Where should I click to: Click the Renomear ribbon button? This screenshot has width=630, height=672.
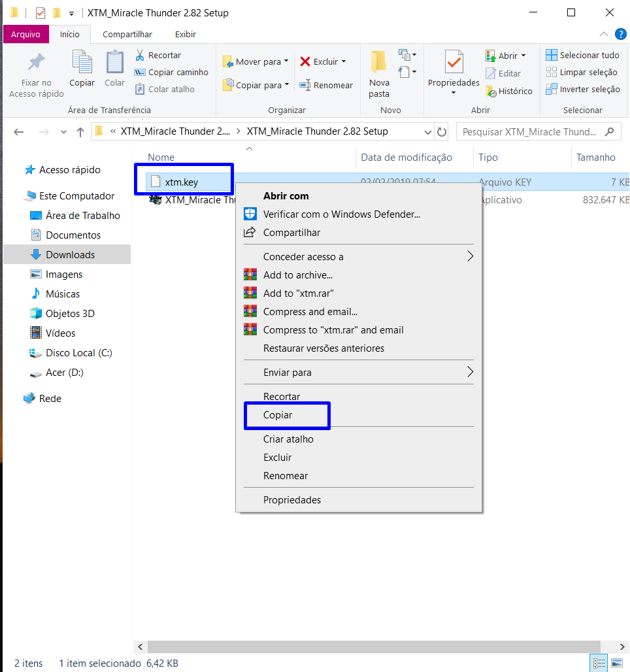(x=325, y=85)
